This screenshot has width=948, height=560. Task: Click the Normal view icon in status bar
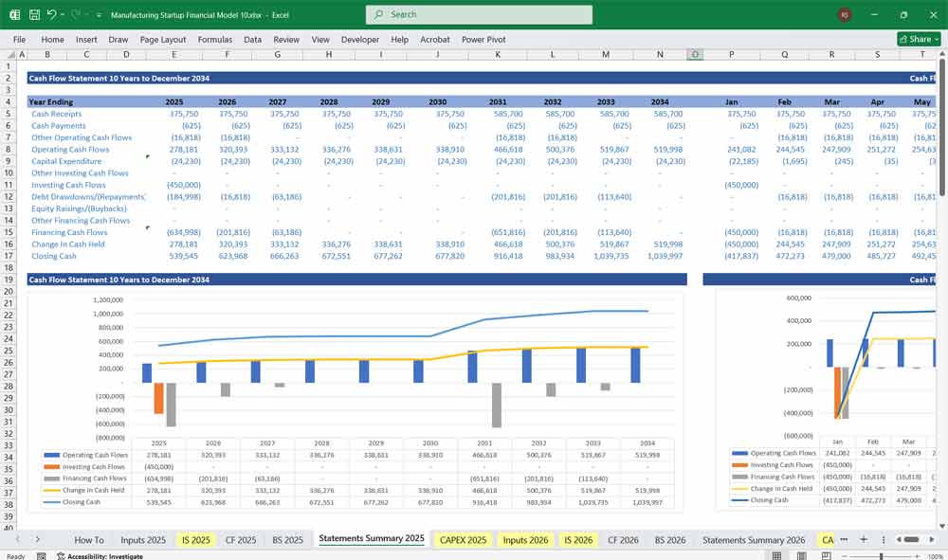point(777,554)
